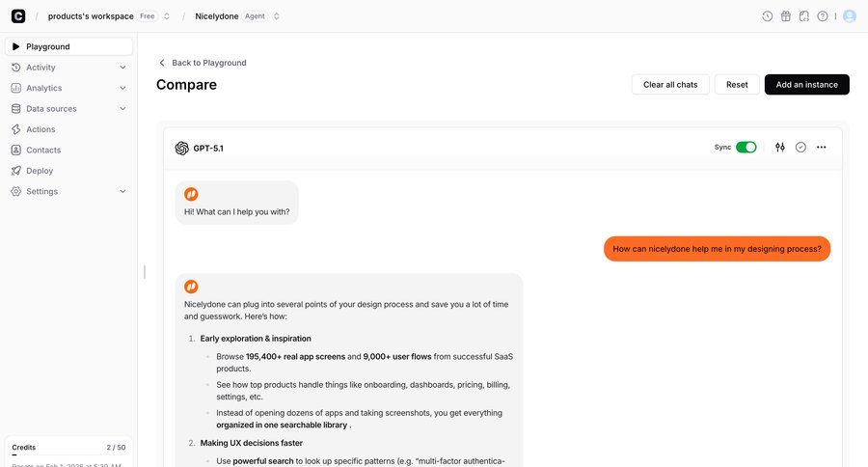Click the Contacts icon in sidebar
This screenshot has width=868, height=467.
[x=16, y=151]
